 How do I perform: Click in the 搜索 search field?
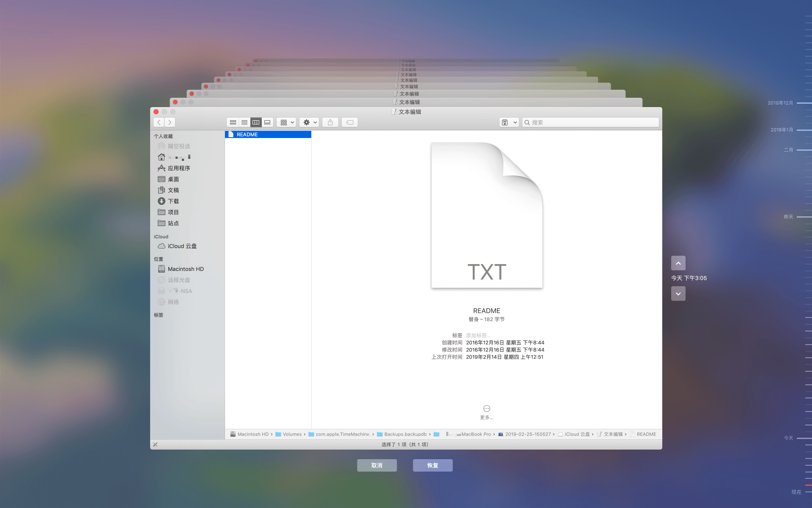590,122
